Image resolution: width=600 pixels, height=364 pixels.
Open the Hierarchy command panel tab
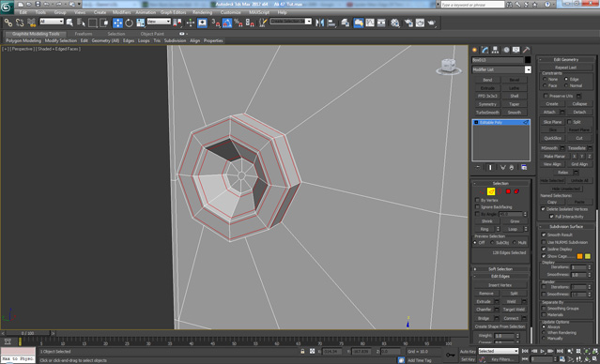click(496, 50)
